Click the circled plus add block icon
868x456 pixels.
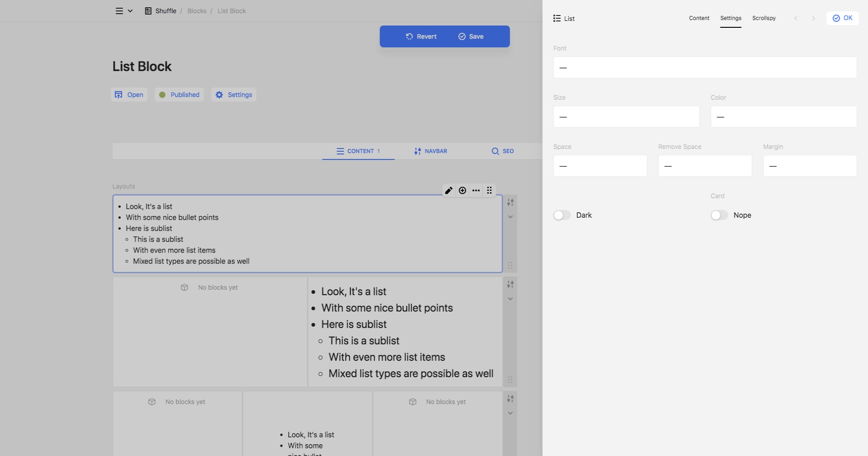[462, 190]
